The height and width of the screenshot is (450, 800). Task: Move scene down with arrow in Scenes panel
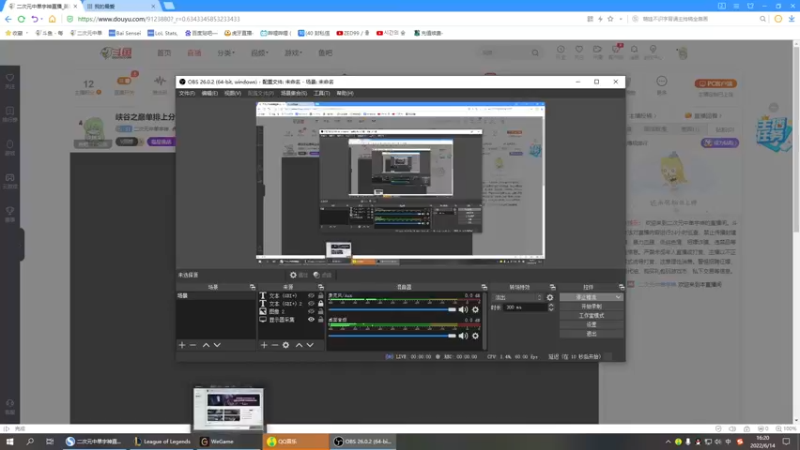217,345
